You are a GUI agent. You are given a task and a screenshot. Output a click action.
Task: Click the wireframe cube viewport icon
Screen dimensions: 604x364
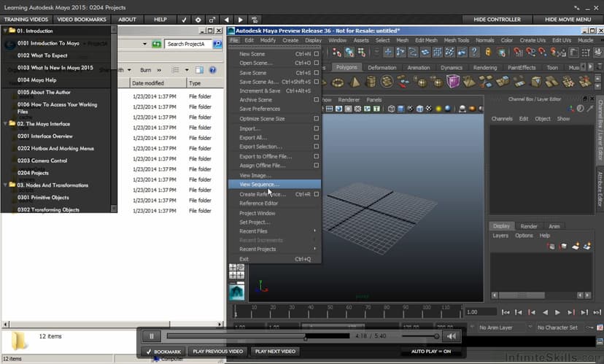pos(392,109)
